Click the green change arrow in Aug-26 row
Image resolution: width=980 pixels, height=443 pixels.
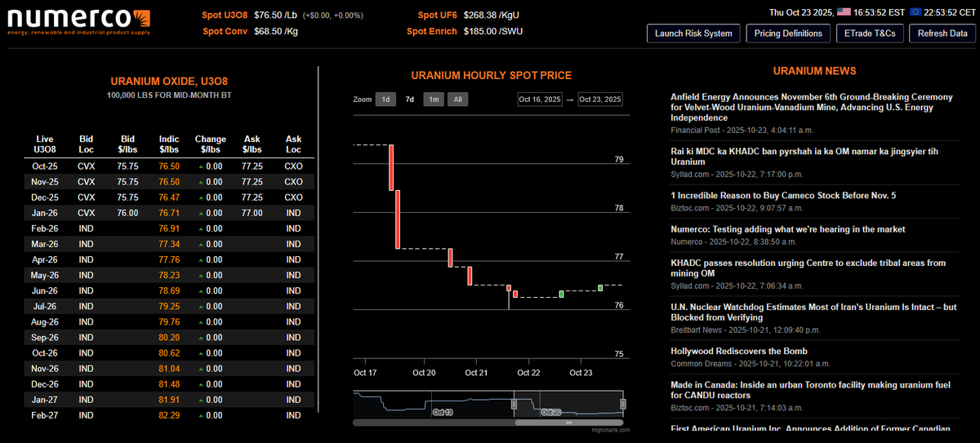coord(201,322)
